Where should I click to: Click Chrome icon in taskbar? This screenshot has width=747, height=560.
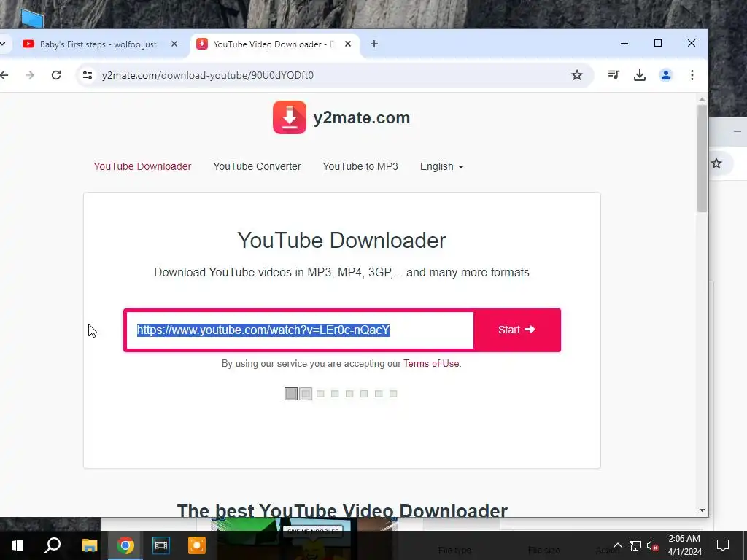point(125,545)
